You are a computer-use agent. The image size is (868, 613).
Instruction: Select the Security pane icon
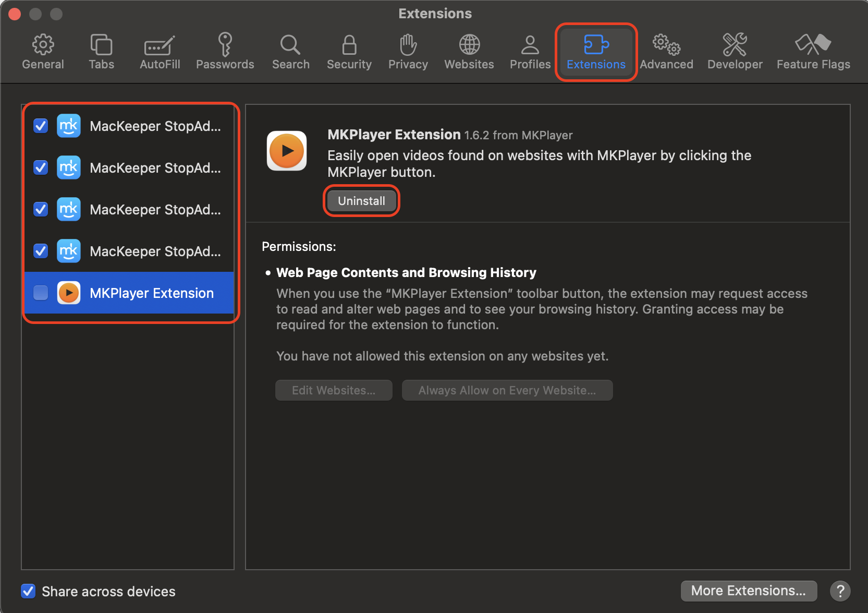[349, 51]
